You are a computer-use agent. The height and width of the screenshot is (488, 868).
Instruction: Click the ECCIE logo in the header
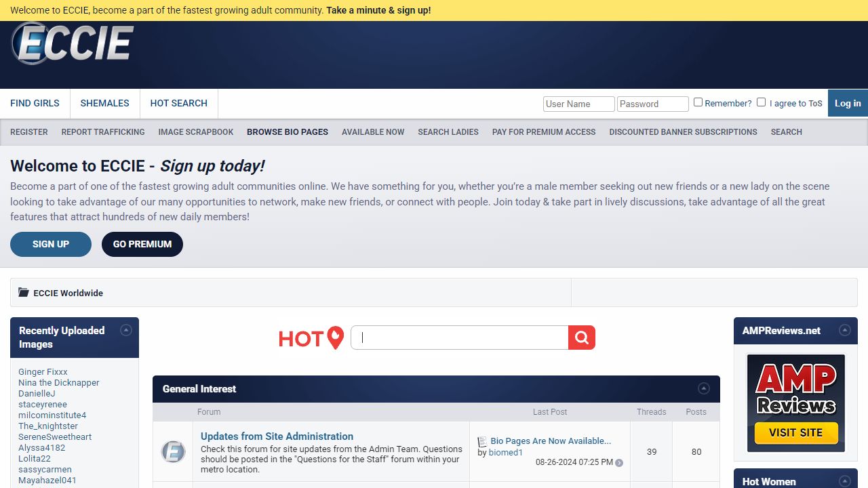[73, 44]
